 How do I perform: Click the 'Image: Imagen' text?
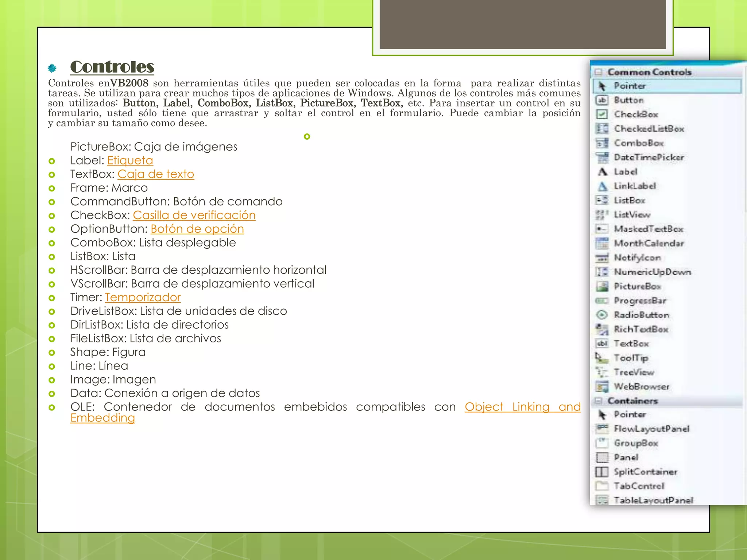[x=113, y=380]
